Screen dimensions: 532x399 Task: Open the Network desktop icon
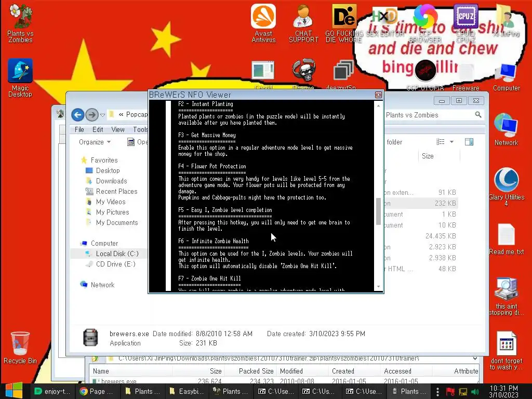click(506, 129)
